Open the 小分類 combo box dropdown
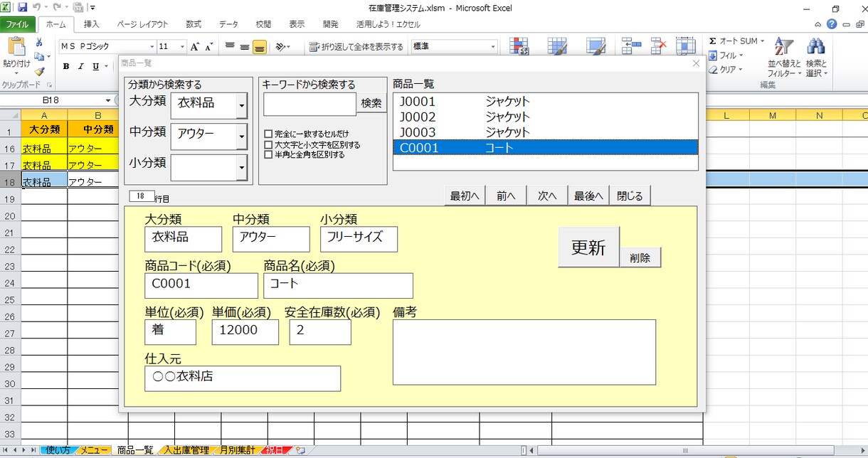Image resolution: width=868 pixels, height=458 pixels. (242, 168)
